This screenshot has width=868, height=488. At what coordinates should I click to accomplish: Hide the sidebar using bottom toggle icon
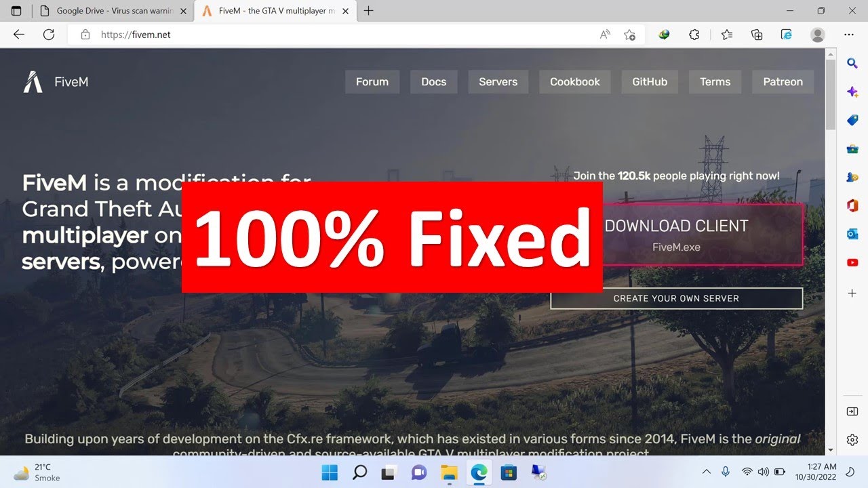(852, 411)
